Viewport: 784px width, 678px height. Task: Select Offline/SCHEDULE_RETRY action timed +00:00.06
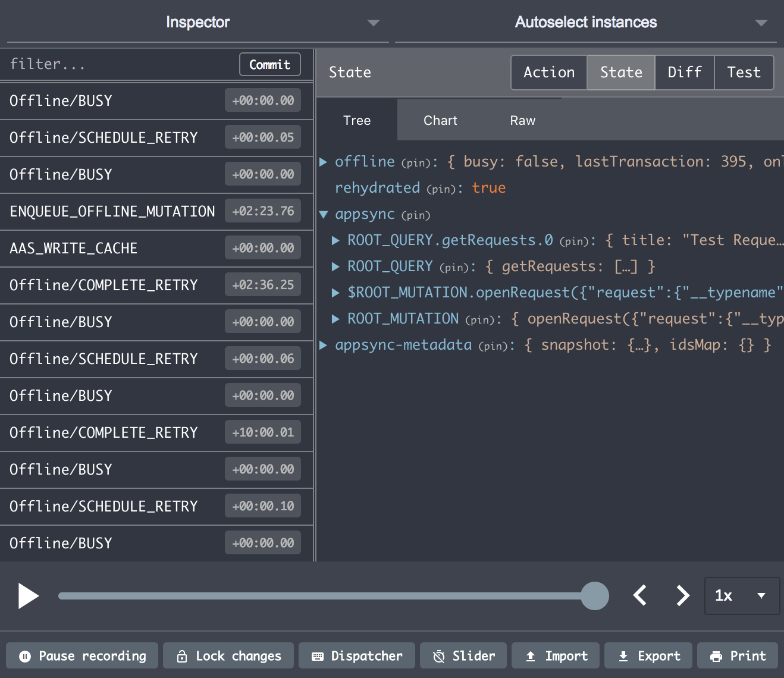(x=156, y=359)
